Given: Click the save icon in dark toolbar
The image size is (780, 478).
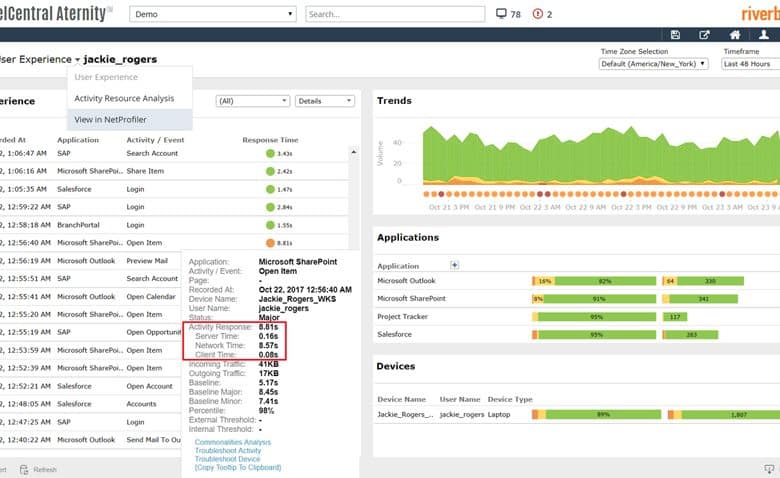Looking at the screenshot, I should point(675,35).
